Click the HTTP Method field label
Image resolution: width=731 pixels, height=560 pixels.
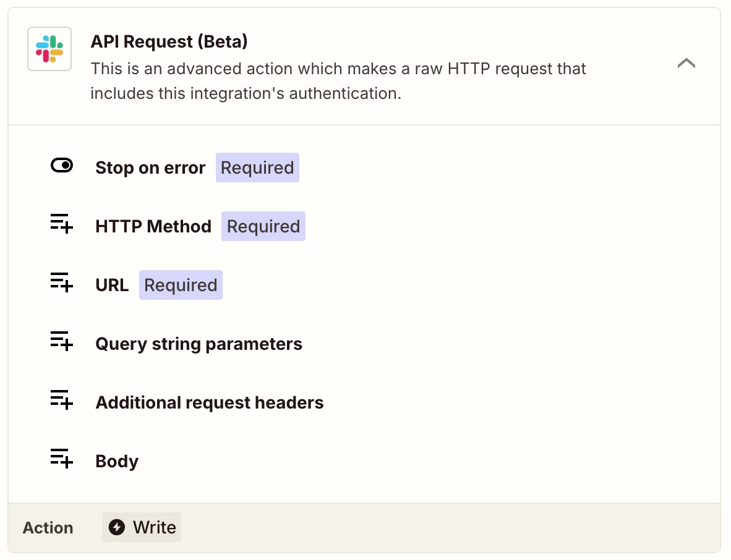153,227
